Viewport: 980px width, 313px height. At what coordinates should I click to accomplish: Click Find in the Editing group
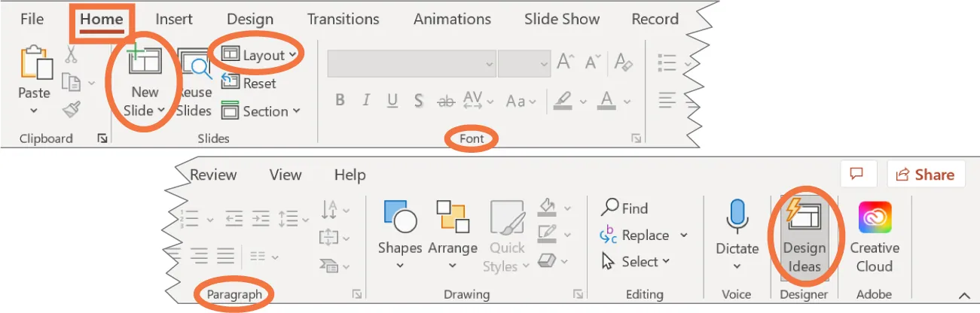coord(624,208)
